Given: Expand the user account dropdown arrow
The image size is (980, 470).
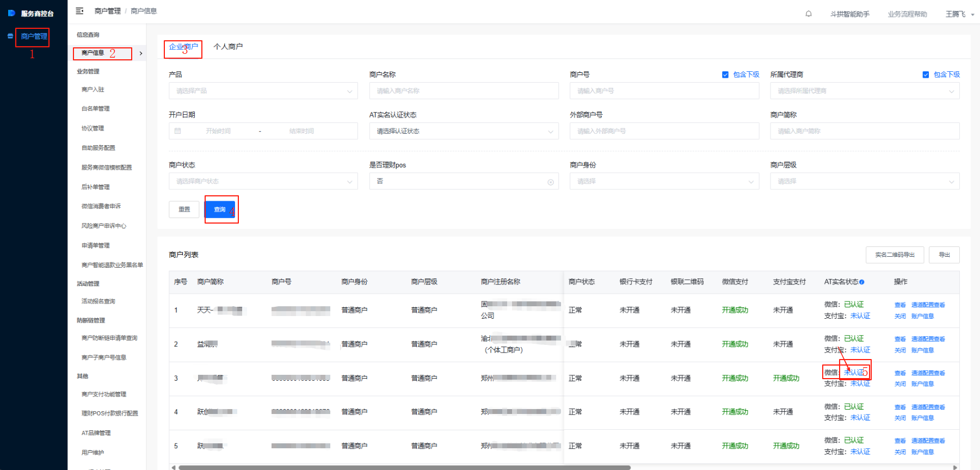Looking at the screenshot, I should [x=972, y=15].
